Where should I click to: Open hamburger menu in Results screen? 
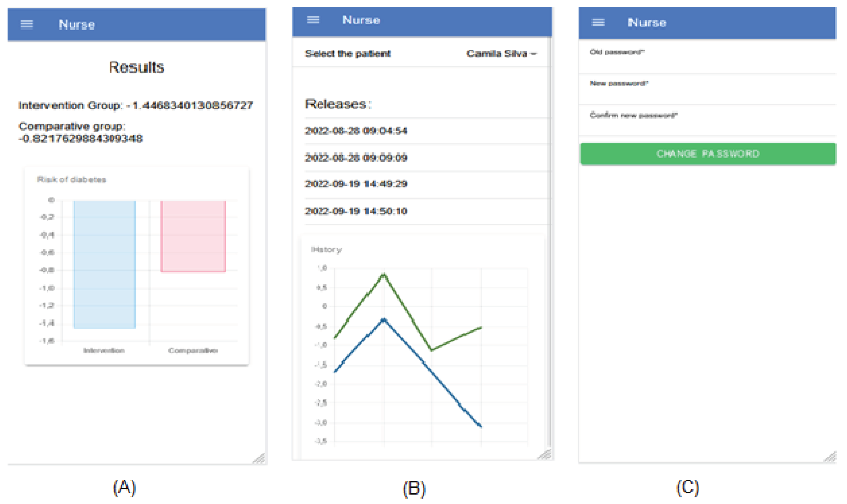27,24
